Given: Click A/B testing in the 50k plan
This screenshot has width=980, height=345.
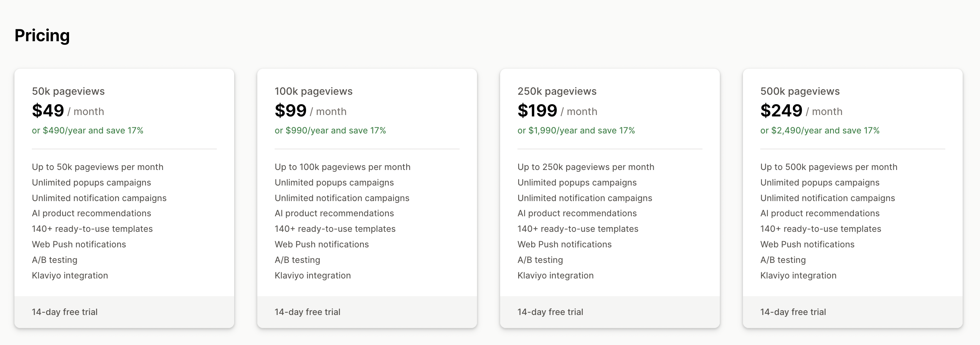Looking at the screenshot, I should [x=55, y=260].
